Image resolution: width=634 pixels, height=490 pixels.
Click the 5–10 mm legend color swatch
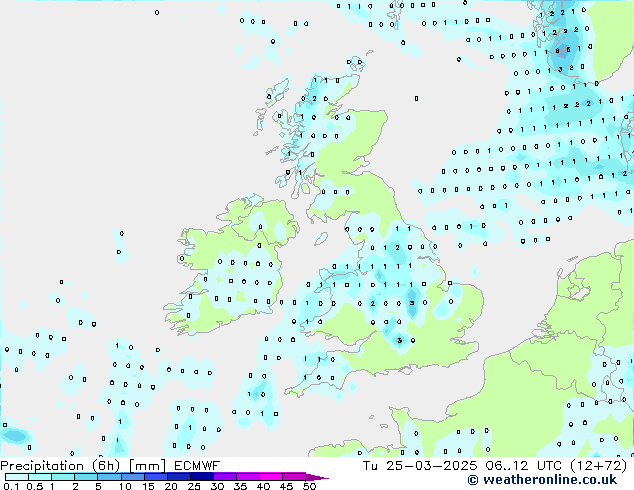click(x=109, y=477)
